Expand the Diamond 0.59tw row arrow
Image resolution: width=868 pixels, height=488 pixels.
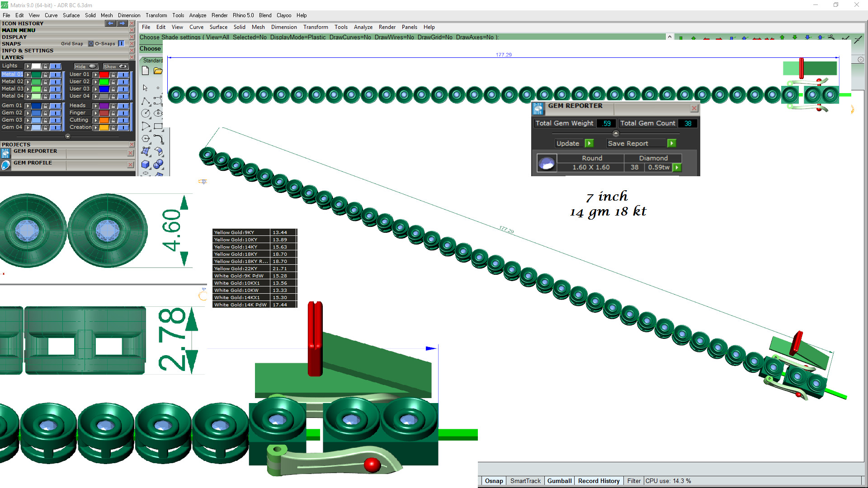677,168
